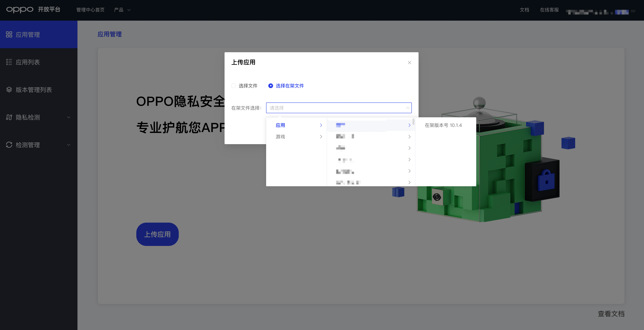Select the 选择在架文件 radio button

click(270, 86)
